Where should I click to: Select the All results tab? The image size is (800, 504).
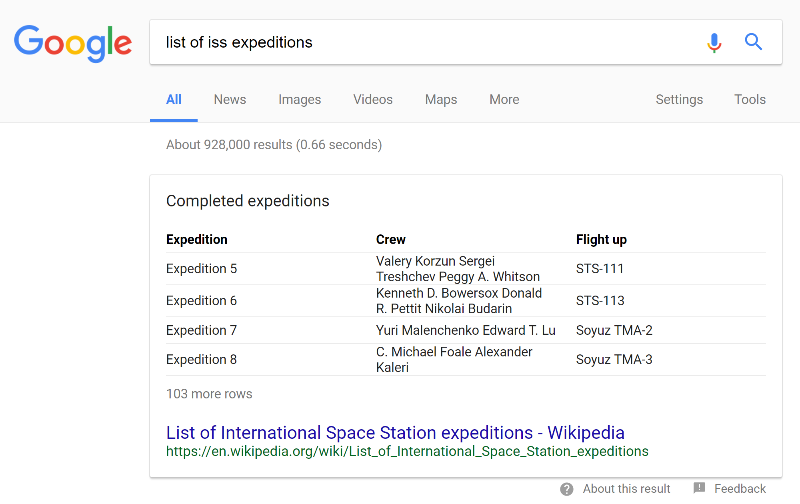point(174,99)
